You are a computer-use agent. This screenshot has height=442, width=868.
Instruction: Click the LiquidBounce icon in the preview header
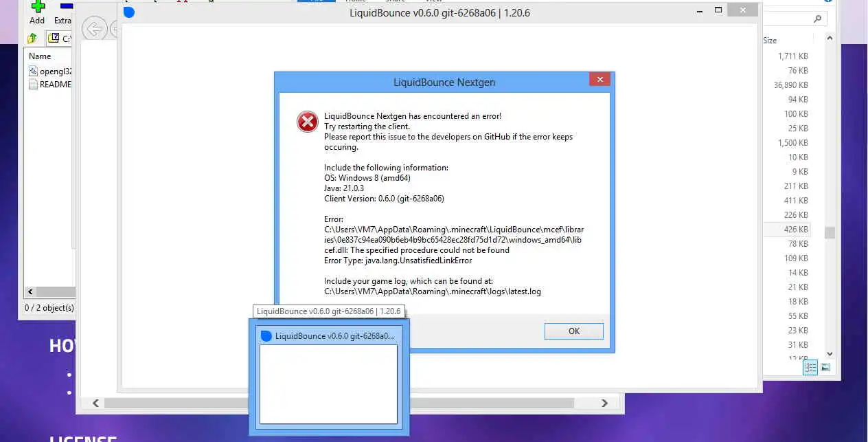(x=266, y=335)
